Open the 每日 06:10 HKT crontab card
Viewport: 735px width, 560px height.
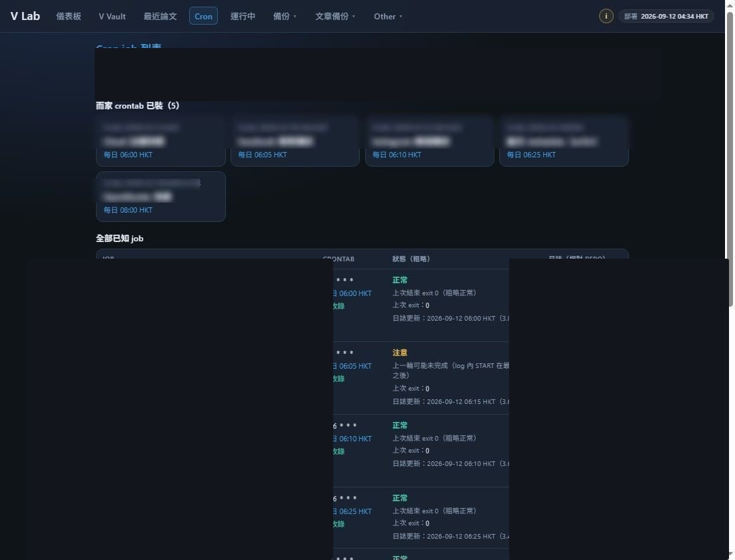429,141
